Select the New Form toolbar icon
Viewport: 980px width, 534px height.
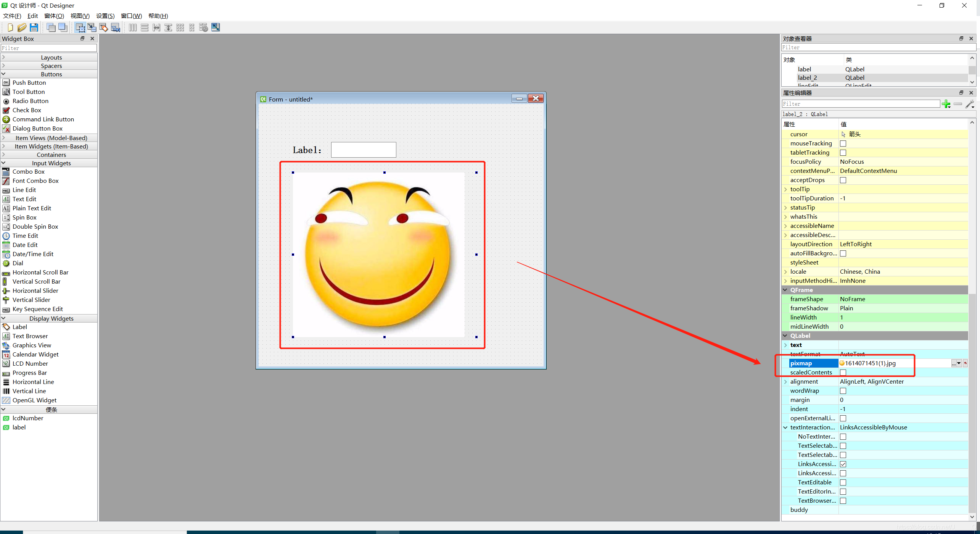(x=10, y=27)
